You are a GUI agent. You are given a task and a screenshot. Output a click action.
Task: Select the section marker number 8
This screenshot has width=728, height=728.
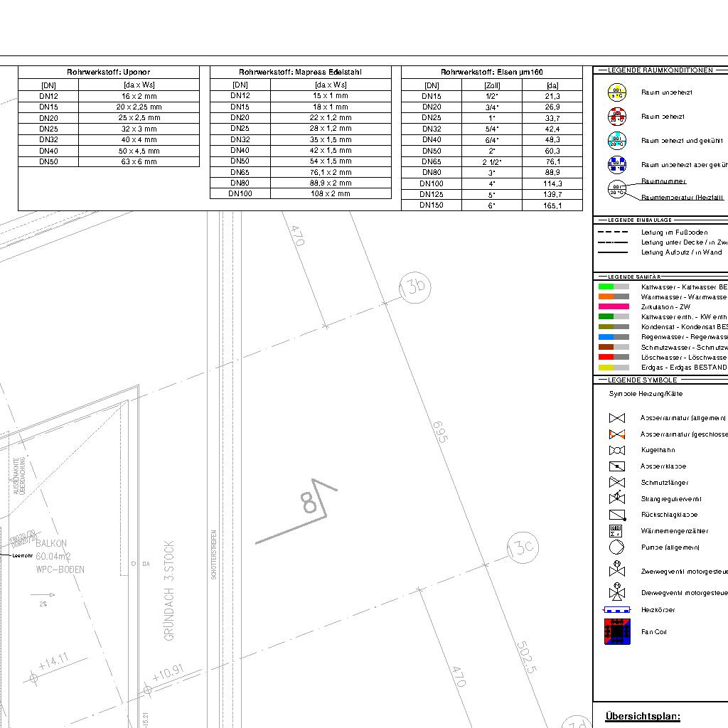coord(309,503)
